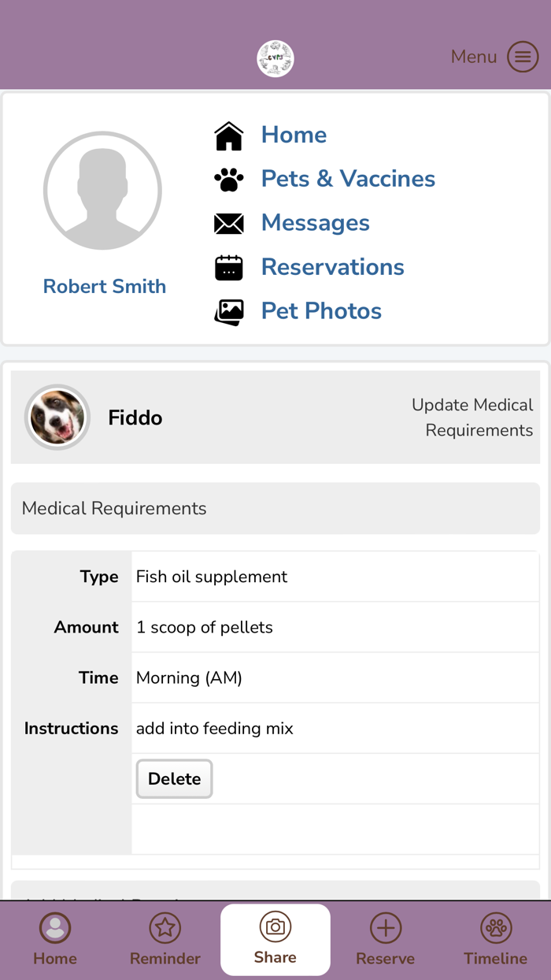Screen dimensions: 551x980
Task: Click Update Medical Requirements link
Action: [x=472, y=418]
